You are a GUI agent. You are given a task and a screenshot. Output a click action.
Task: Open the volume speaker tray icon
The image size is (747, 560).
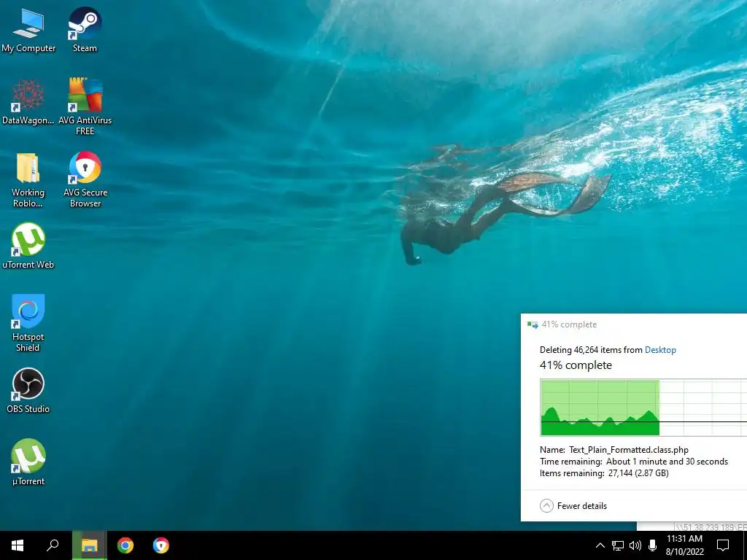tap(635, 545)
